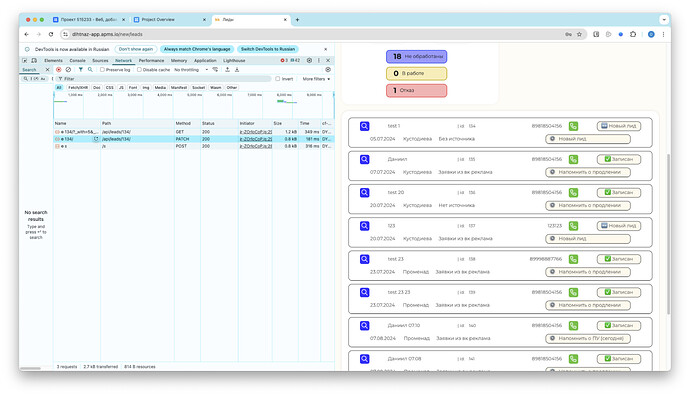The width and height of the screenshot is (690, 396).
Task: Clear the network log
Action: tap(68, 70)
